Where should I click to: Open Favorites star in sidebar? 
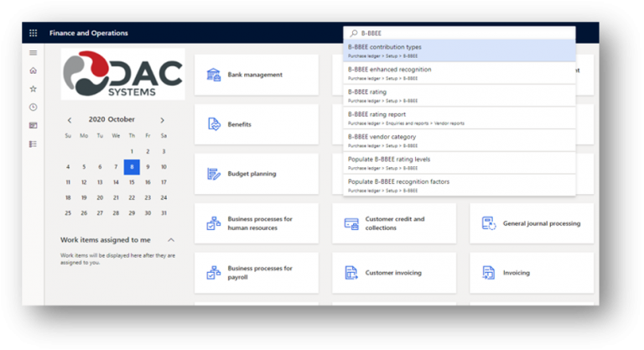click(34, 89)
